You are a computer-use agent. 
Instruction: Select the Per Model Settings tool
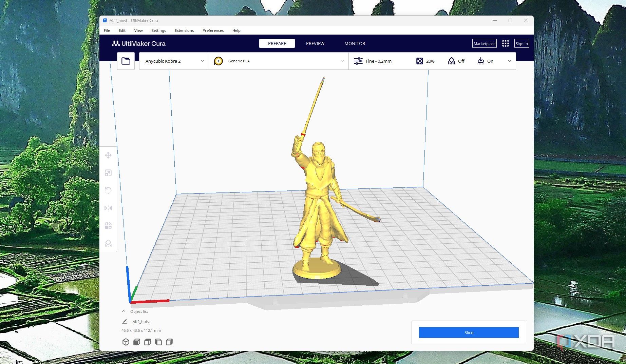(x=108, y=226)
